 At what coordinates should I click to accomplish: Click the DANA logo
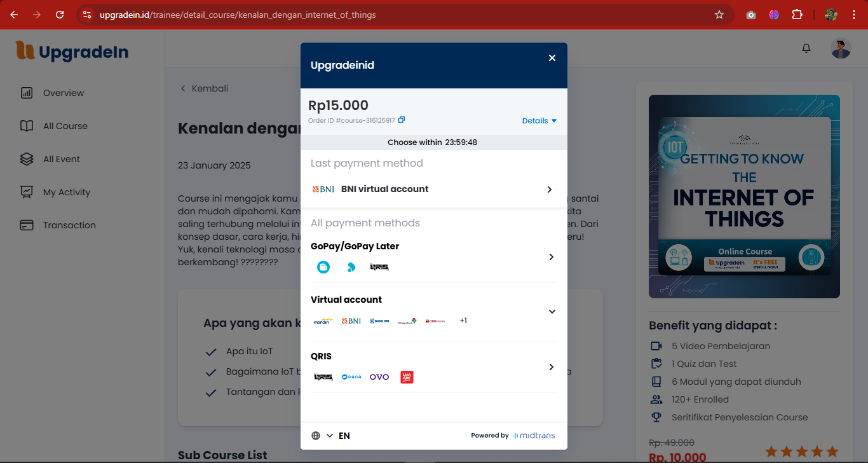351,377
